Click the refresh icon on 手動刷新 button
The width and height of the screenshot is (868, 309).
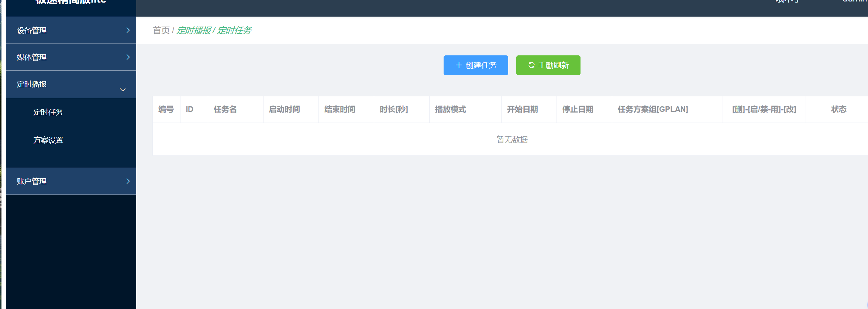pyautogui.click(x=531, y=65)
